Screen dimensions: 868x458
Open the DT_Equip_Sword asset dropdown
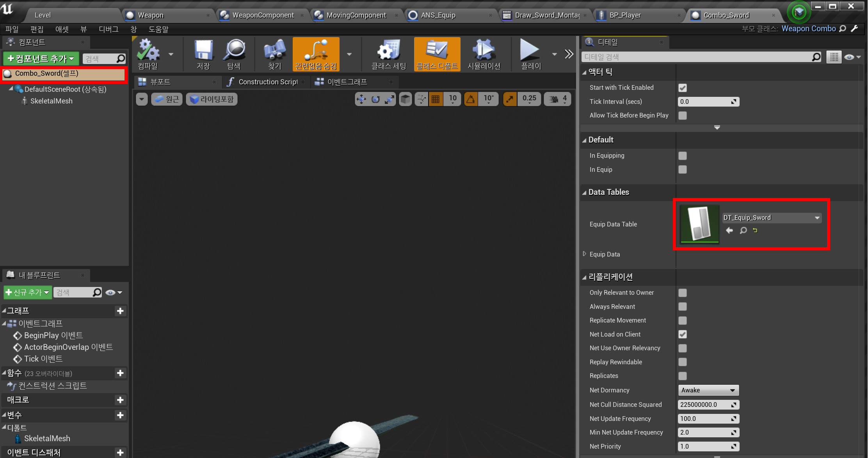coord(772,218)
